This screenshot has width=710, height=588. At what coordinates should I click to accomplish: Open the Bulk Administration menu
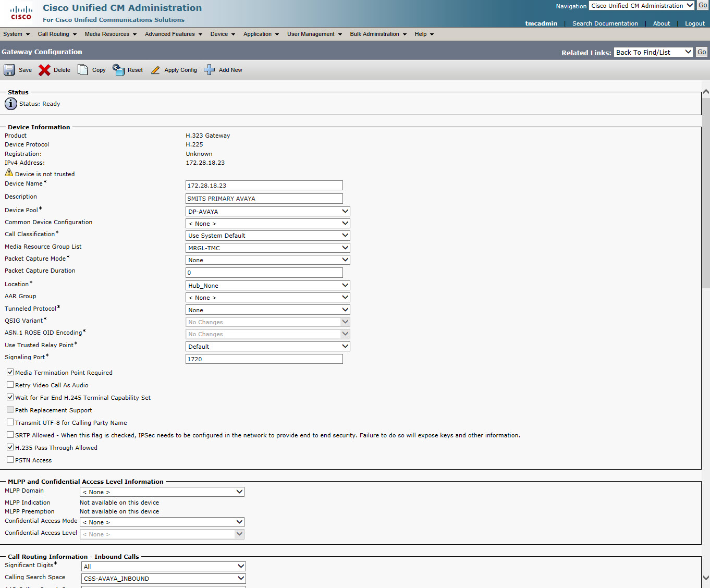tap(378, 34)
